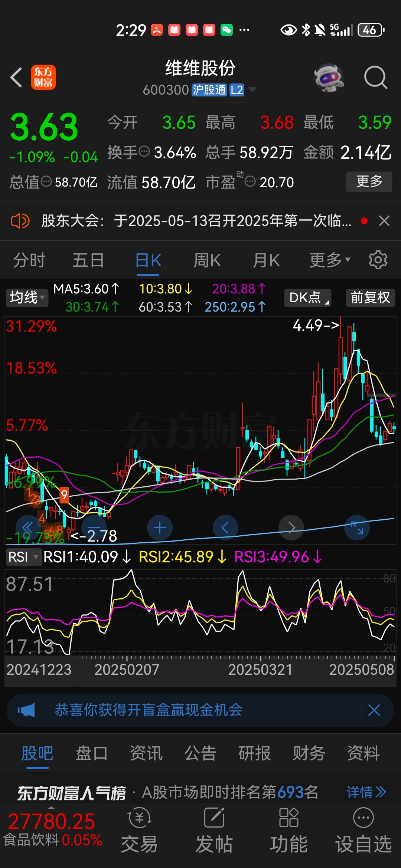This screenshot has height=868, width=401.
Task: Tap the WeChat notification icon in status bar
Action: [226, 30]
